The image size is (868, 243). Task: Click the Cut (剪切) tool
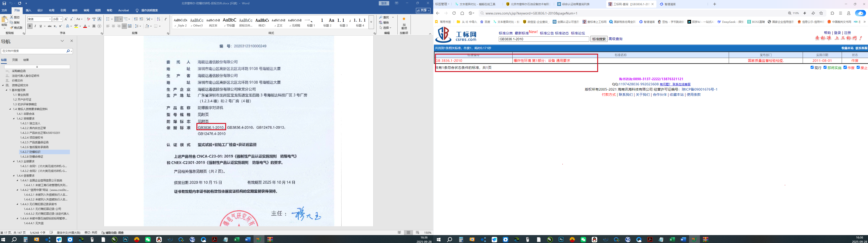click(15, 17)
